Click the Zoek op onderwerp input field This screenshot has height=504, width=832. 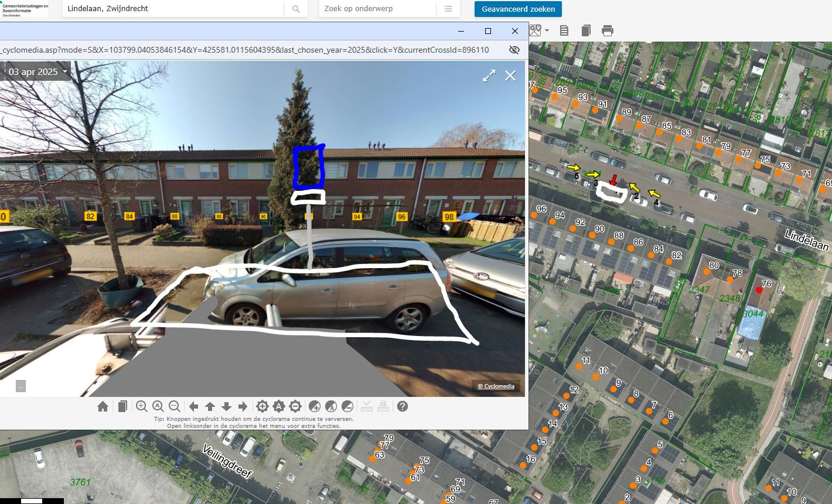378,9
